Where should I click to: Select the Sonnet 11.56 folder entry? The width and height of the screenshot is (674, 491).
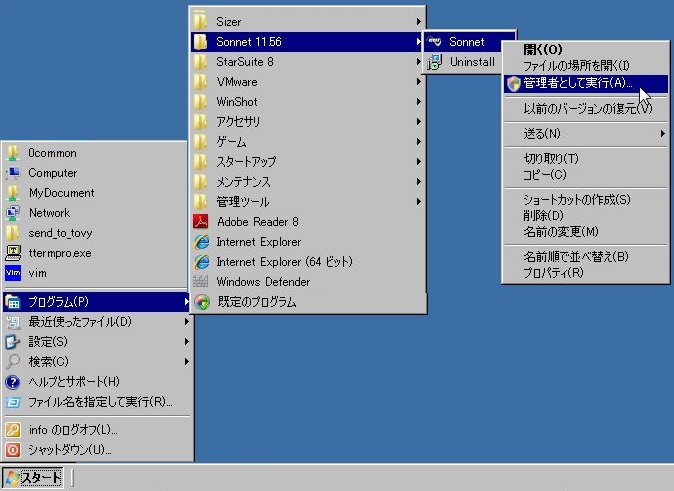coord(307,42)
